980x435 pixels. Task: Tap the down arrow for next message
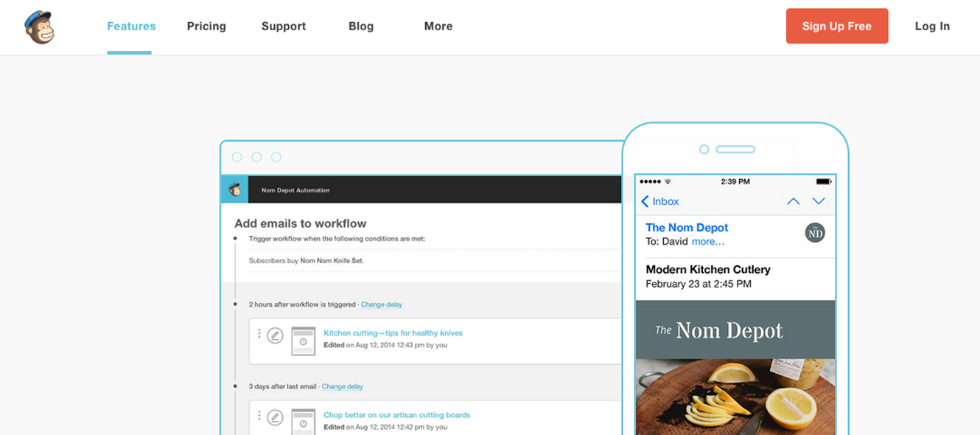[x=819, y=201]
